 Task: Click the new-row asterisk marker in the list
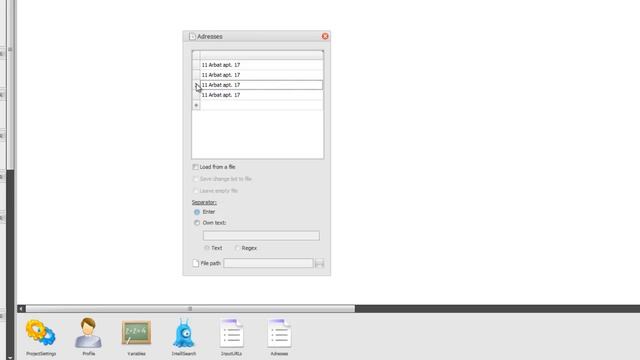(x=196, y=105)
